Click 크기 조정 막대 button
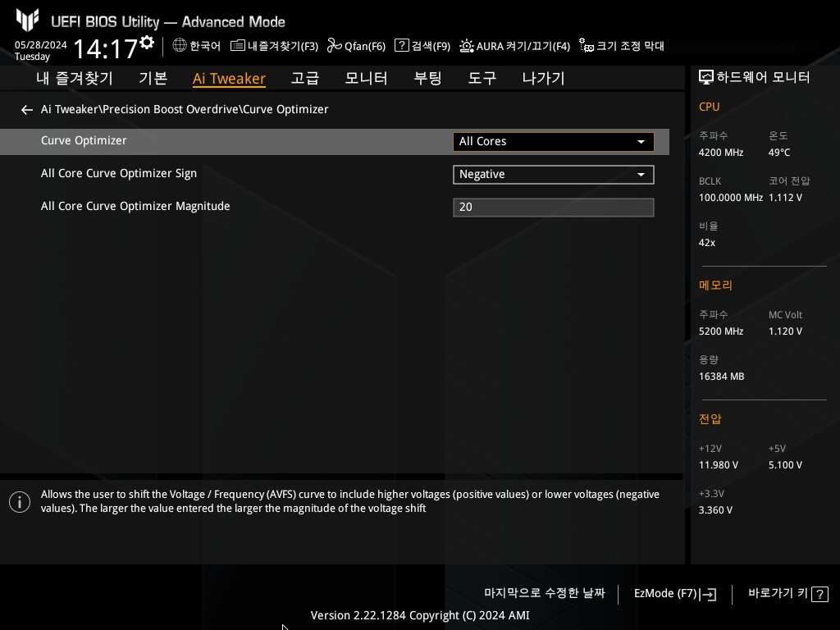 pos(622,46)
